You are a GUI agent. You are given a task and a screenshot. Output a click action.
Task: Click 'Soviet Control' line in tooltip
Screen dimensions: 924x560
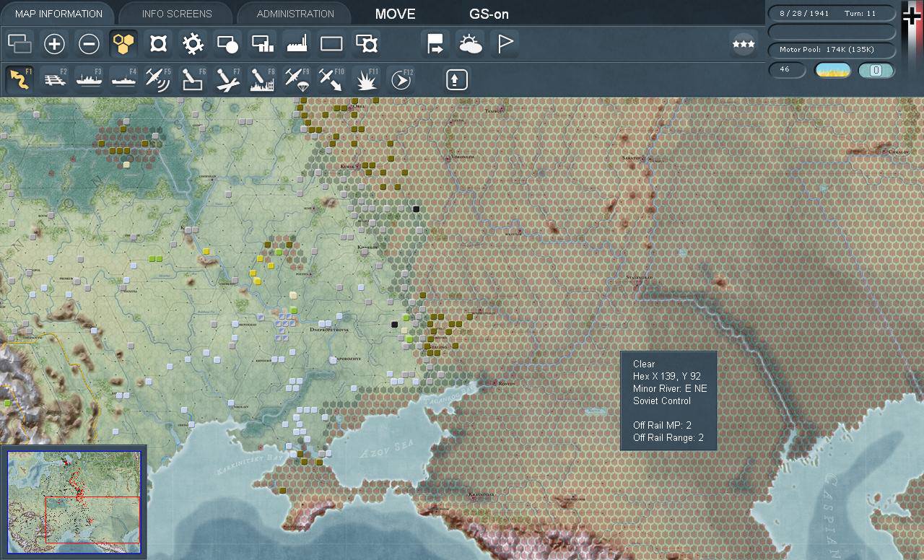point(662,401)
